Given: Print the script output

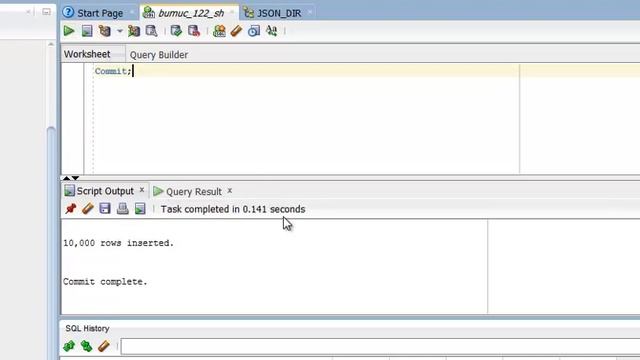Looking at the screenshot, I should [x=122, y=209].
